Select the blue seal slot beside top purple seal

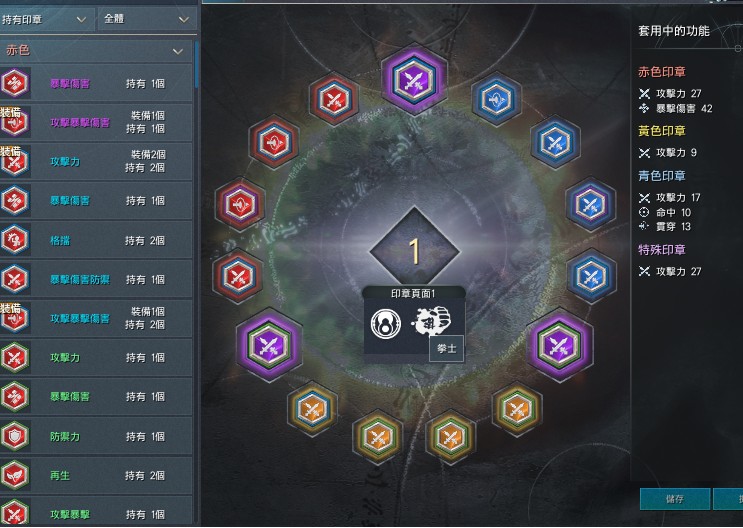(x=496, y=99)
